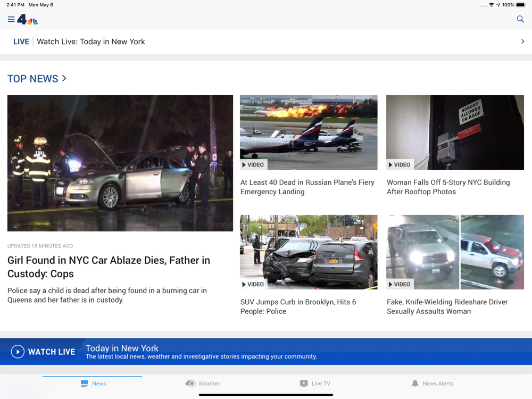532x399 pixels.
Task: Tap the Live TV screen icon
Action: [x=304, y=383]
